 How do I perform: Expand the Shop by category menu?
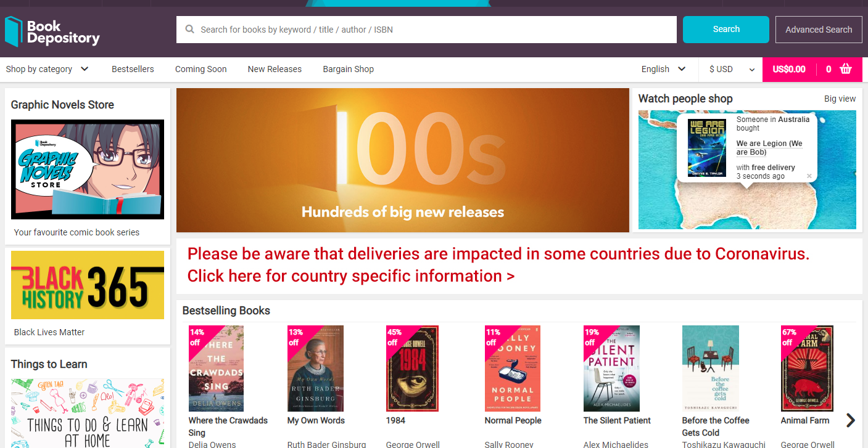(48, 69)
